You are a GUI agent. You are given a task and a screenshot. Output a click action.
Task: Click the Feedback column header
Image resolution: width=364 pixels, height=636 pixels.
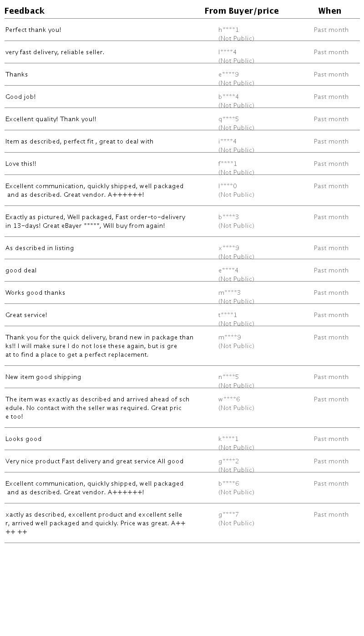(x=25, y=11)
